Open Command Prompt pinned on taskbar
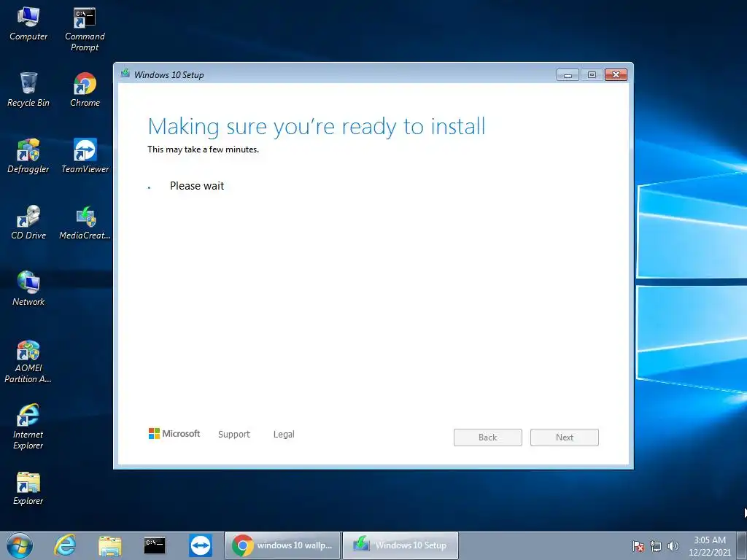 pyautogui.click(x=155, y=545)
